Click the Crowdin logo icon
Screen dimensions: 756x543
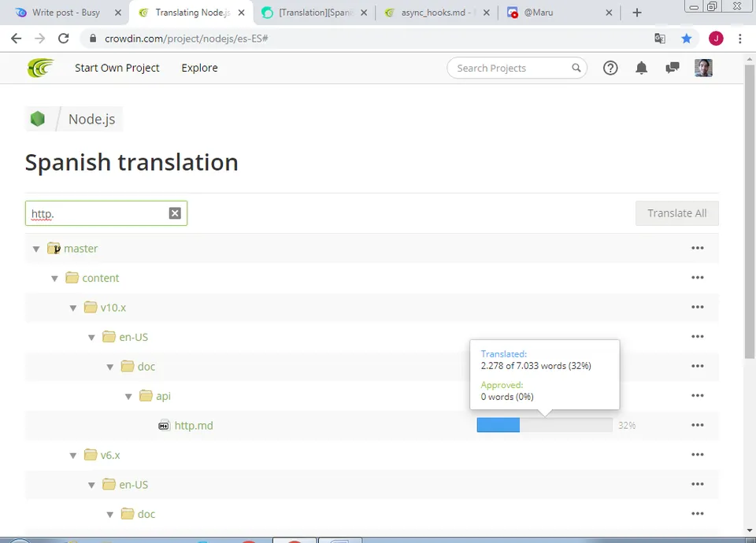coord(40,68)
